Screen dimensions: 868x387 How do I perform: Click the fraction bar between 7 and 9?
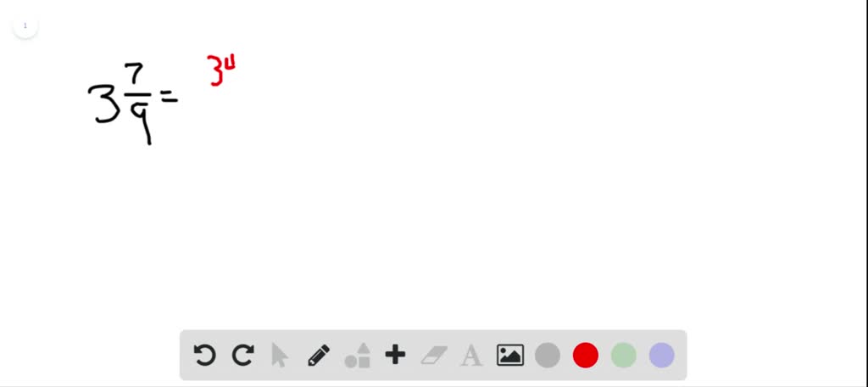[x=136, y=95]
